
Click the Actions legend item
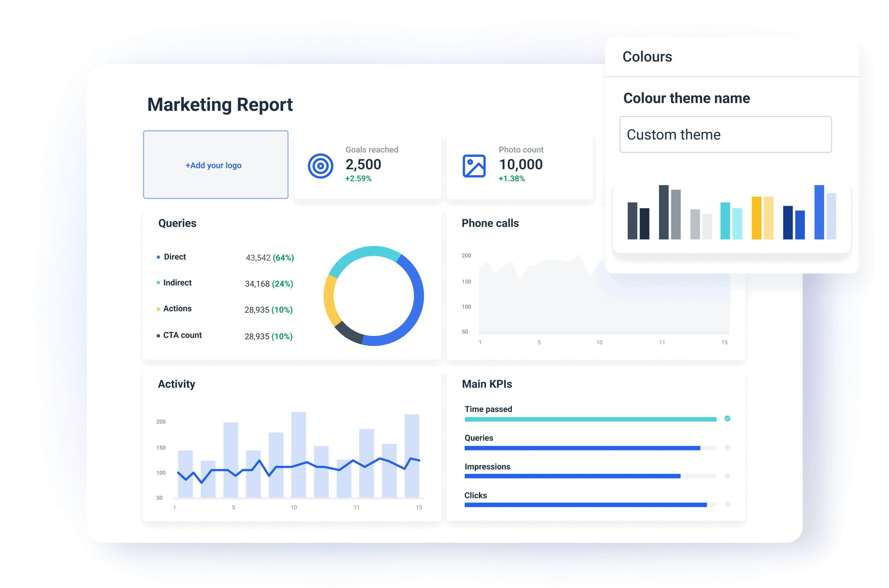point(174,309)
